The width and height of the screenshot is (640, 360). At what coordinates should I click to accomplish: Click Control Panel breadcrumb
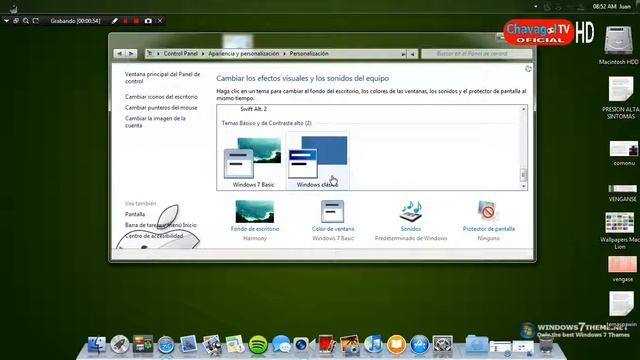point(180,53)
